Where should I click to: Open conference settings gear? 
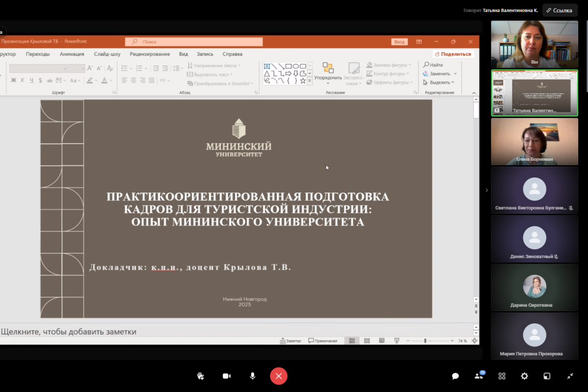click(x=524, y=376)
